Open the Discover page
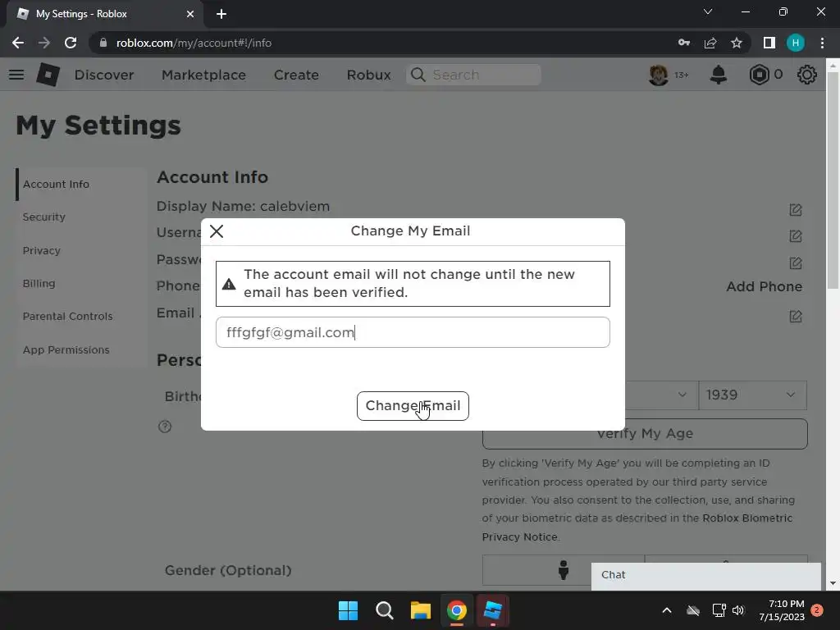Screen dimensions: 840x630 104,75
